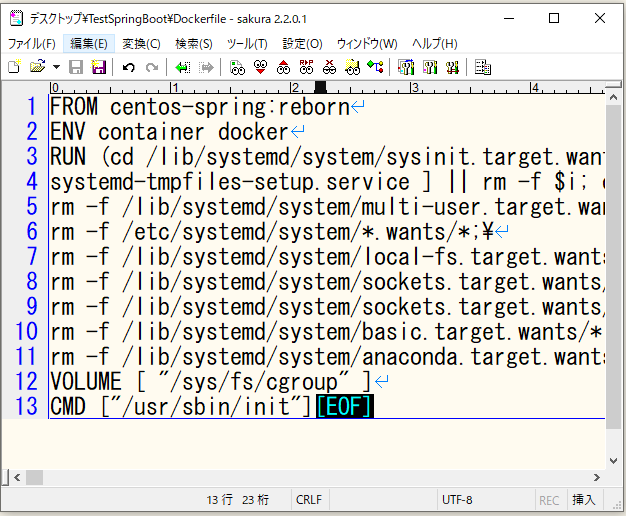Image resolution: width=626 pixels, height=516 pixels.
Task: Click the Find Previous up-arrow icon
Action: coord(283,67)
